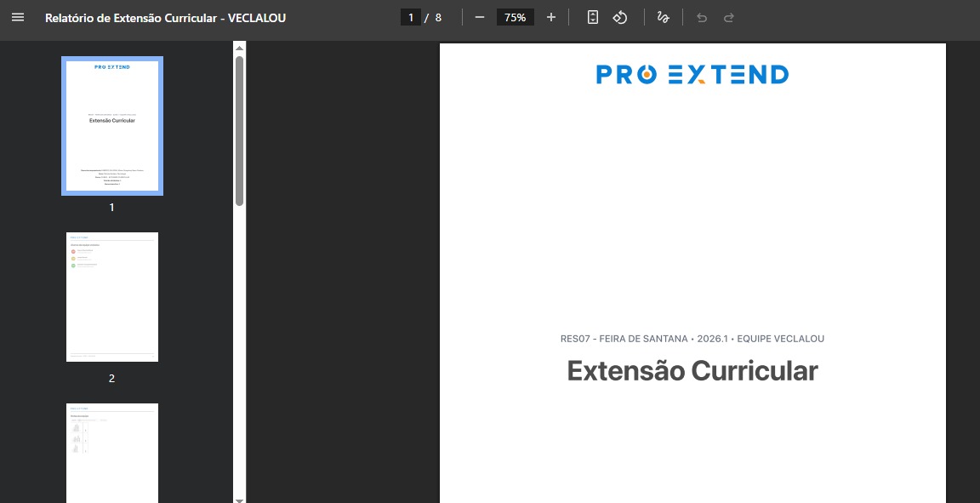
Task: Click the fit to page icon
Action: pos(592,18)
